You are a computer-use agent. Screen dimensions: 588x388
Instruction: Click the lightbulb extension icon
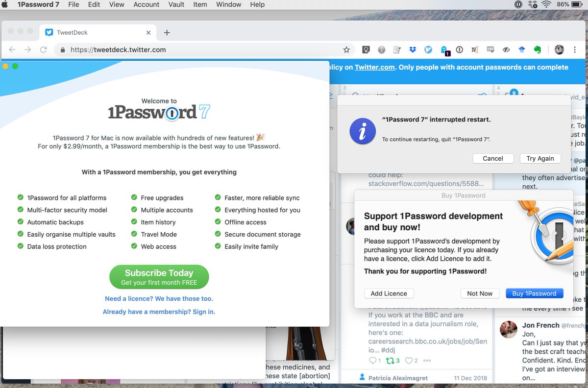(366, 49)
